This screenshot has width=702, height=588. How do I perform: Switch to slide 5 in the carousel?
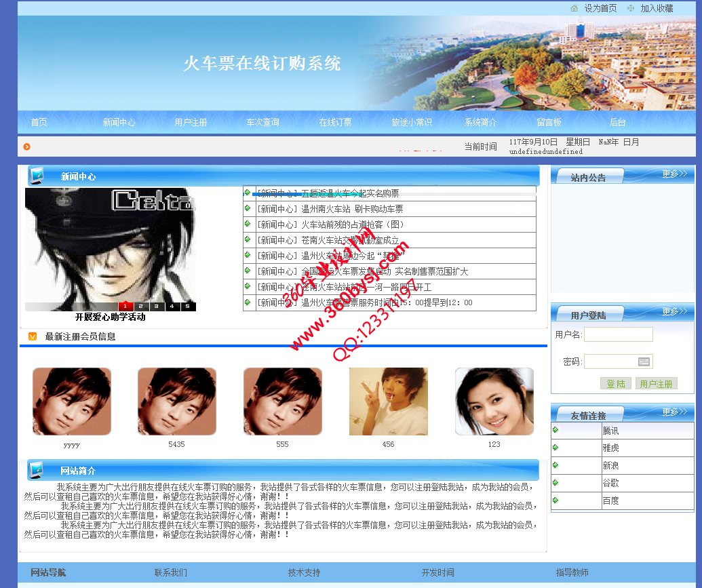coord(188,307)
